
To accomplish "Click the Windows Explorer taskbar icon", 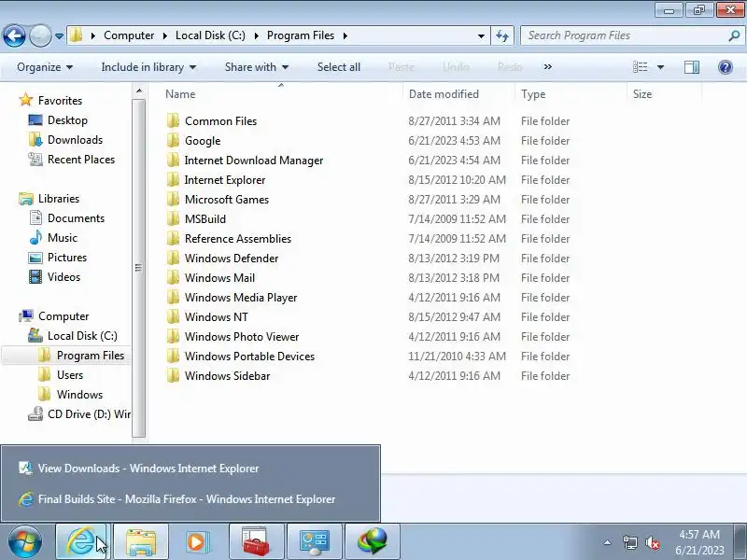I will [x=141, y=542].
